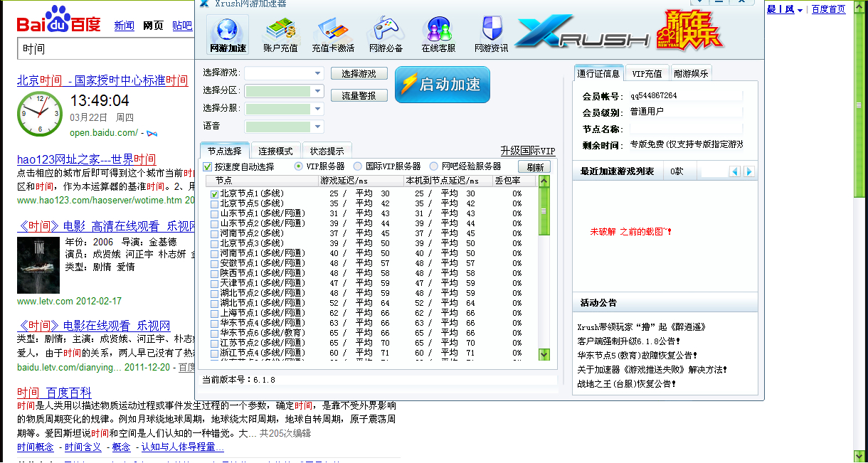Click the open.baidu.com/ green URL
Image resolution: width=868 pixels, height=463 pixels.
tap(104, 133)
